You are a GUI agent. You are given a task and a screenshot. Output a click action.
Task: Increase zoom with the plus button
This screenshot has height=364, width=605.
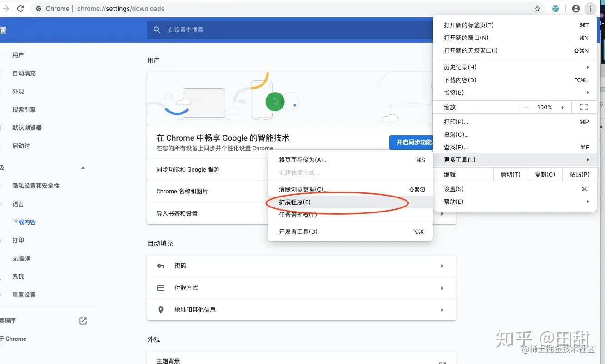(x=562, y=108)
